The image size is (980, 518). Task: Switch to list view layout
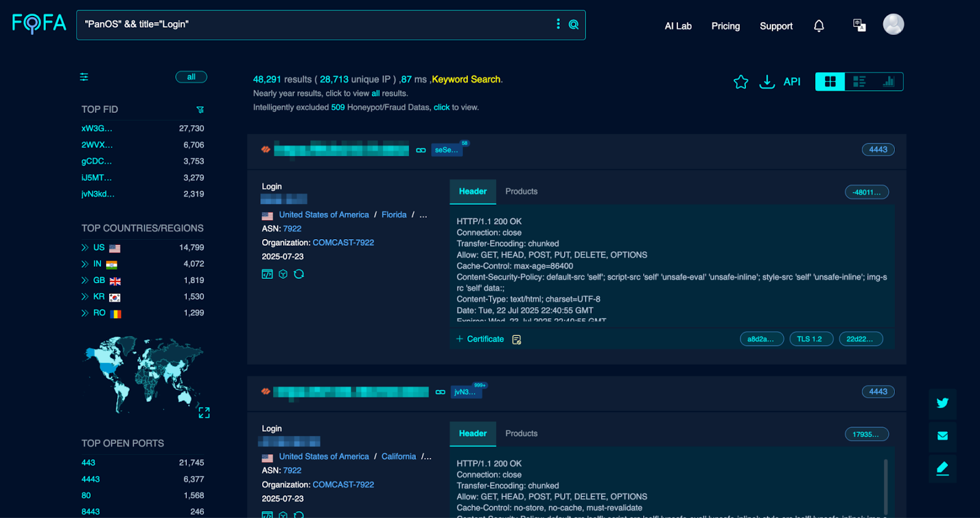859,82
